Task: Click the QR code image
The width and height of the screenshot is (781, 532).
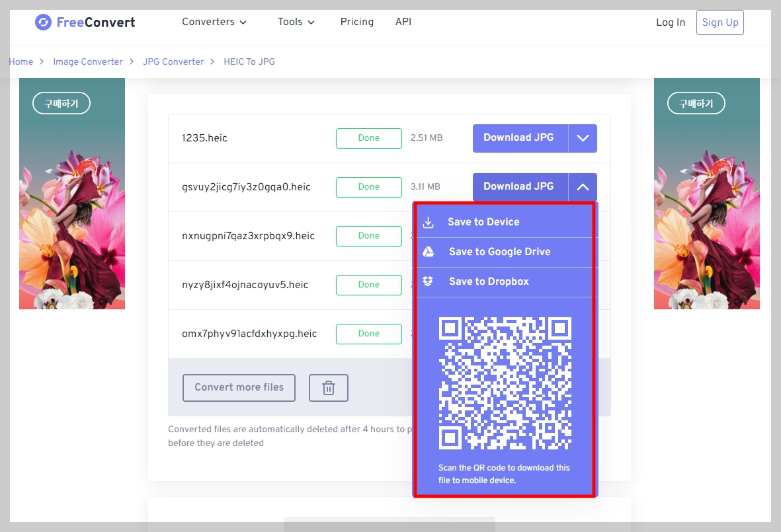Action: point(505,383)
